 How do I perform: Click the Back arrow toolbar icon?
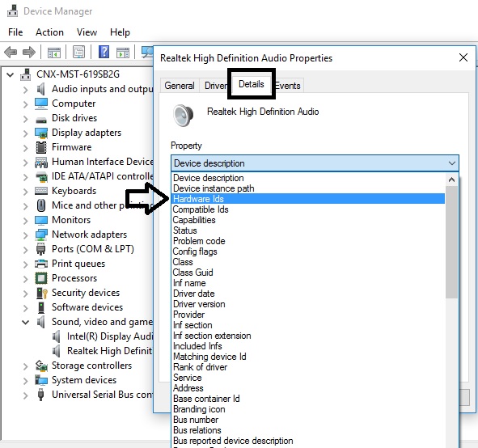tap(11, 52)
